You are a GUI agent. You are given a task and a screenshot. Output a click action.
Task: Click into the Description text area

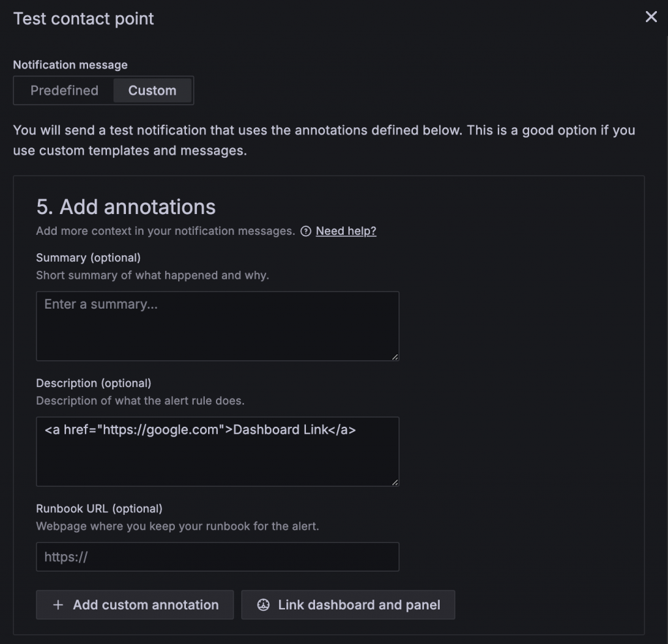pos(217,451)
